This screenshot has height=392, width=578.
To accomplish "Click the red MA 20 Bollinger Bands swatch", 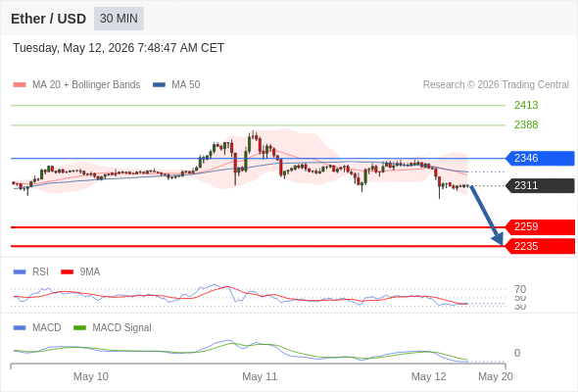I will pos(20,85).
